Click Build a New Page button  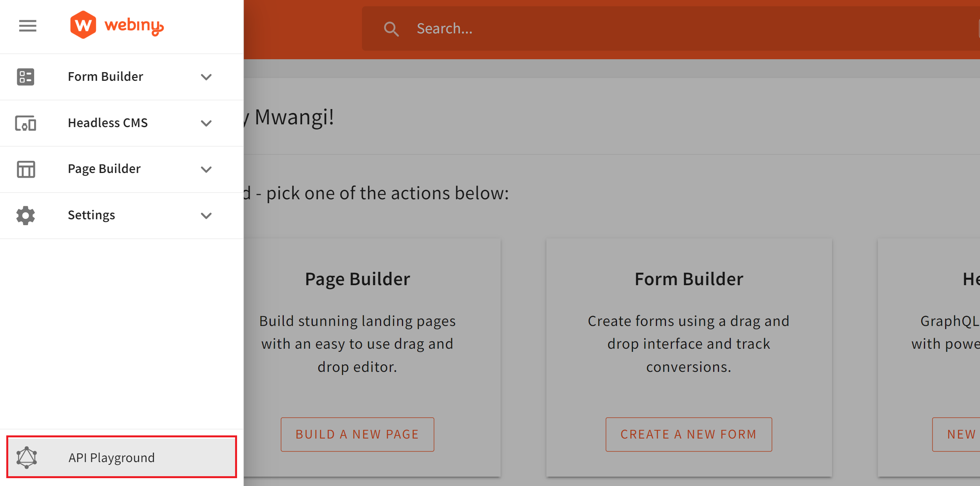(357, 434)
